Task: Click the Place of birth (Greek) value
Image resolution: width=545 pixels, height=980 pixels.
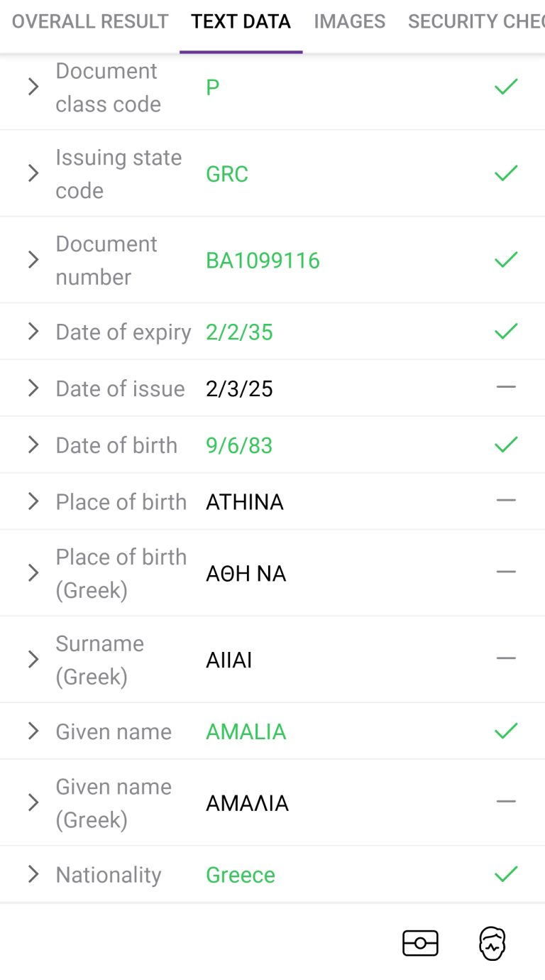Action: 246,573
